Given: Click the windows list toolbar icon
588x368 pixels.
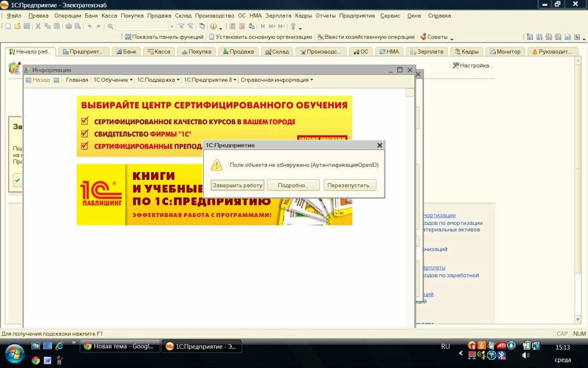Looking at the screenshot, I should tap(202, 26).
